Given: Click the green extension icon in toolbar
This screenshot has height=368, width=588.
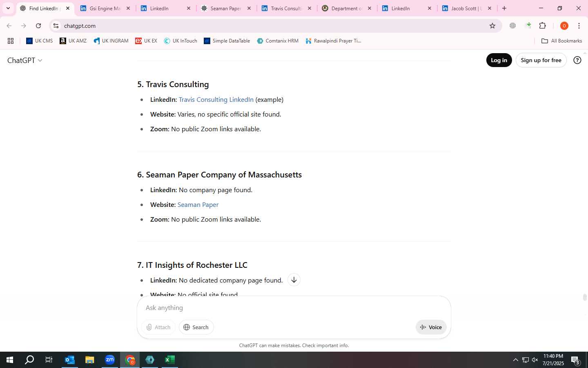Looking at the screenshot, I should click(528, 26).
